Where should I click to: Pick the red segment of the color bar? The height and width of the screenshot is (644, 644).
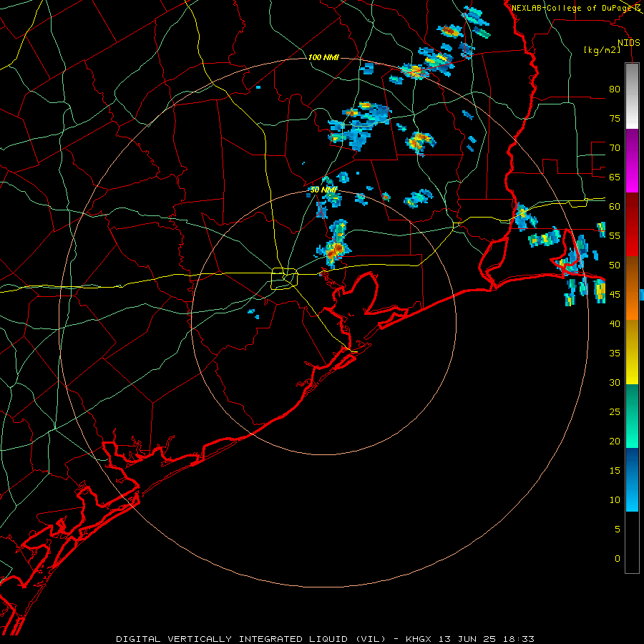[632, 224]
